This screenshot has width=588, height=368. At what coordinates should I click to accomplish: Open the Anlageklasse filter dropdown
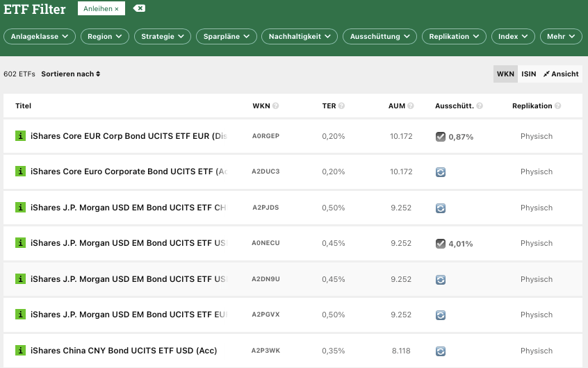(40, 36)
